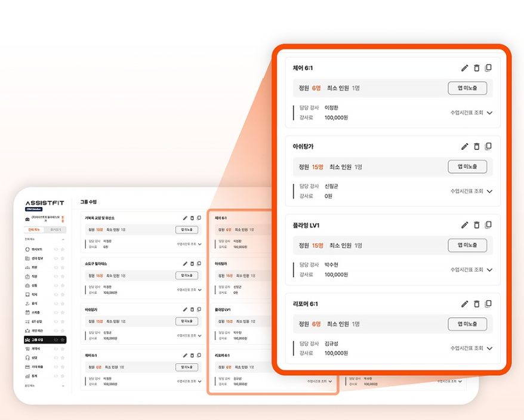Screen dimensions: 524x420
Task: Click edit pencil on enlarged 체어 6:1 card
Action: [465, 68]
